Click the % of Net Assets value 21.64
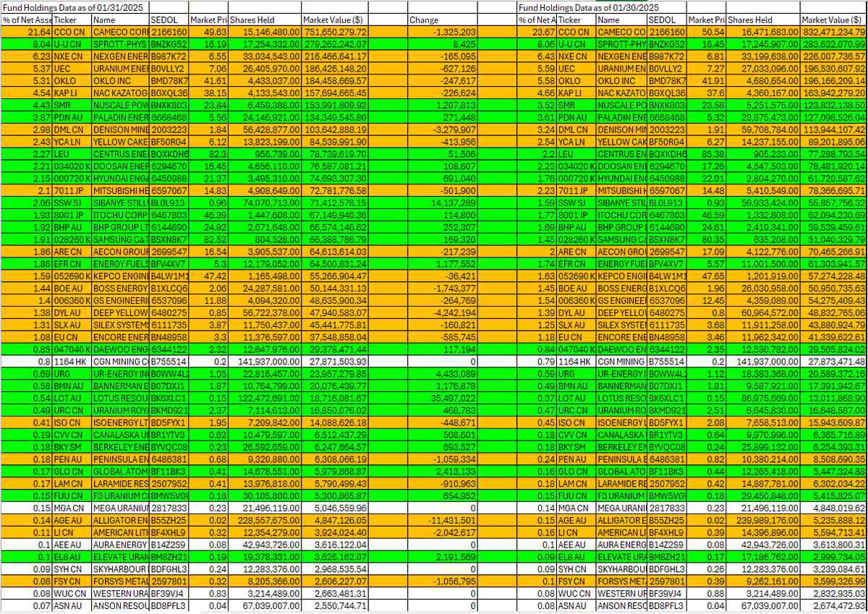Screen dimensions: 868x614 click(x=27, y=33)
